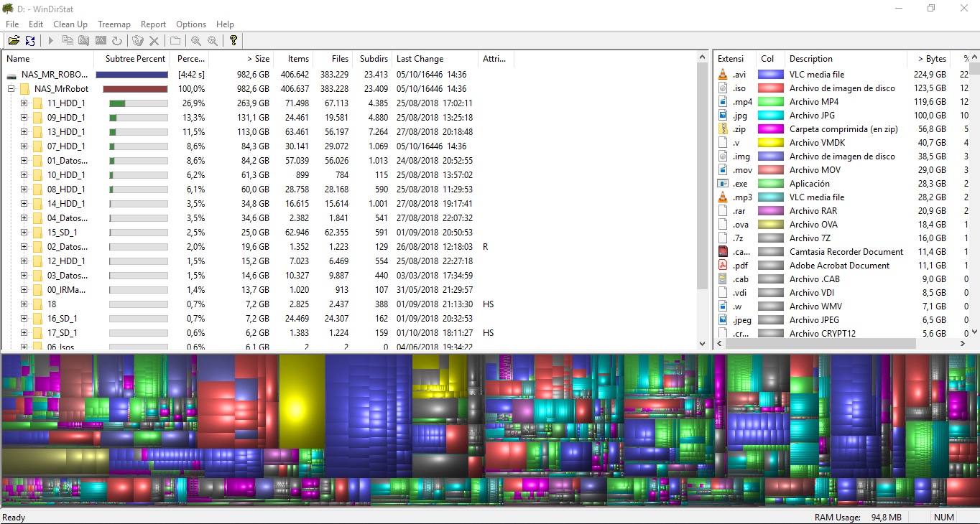Expand the 04_Datos folder node
Viewport: 980px width, 524px height.
click(22, 217)
